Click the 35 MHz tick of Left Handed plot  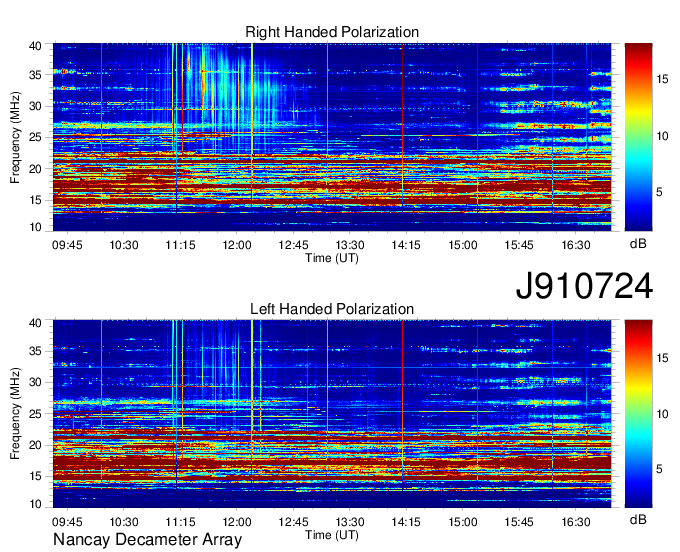click(x=36, y=351)
